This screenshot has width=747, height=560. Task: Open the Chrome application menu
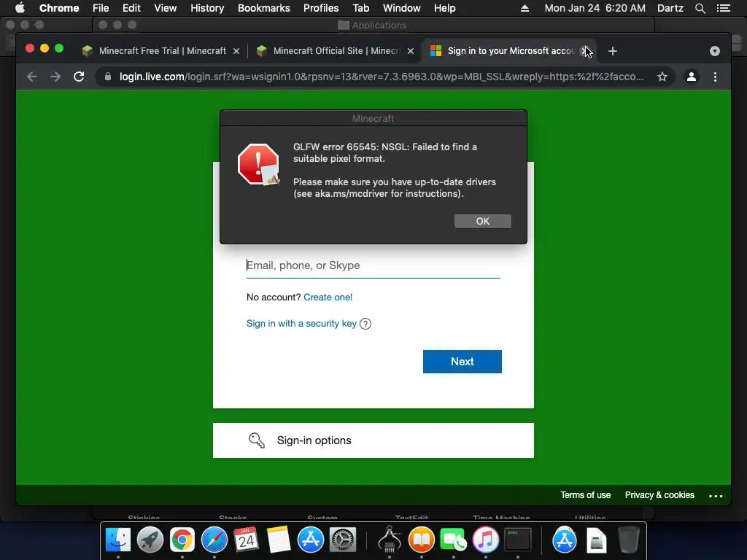tap(59, 8)
